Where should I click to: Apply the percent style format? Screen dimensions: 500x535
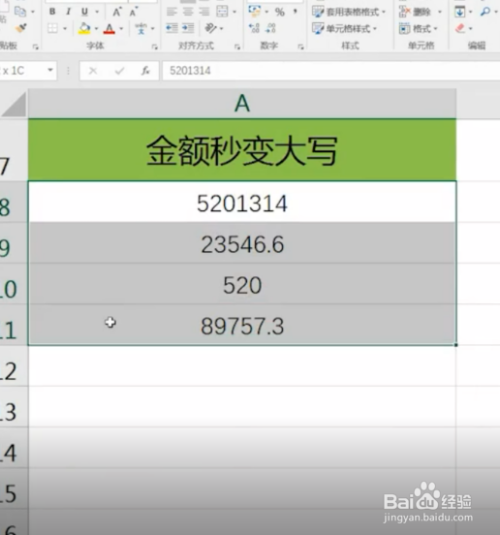(280, 12)
